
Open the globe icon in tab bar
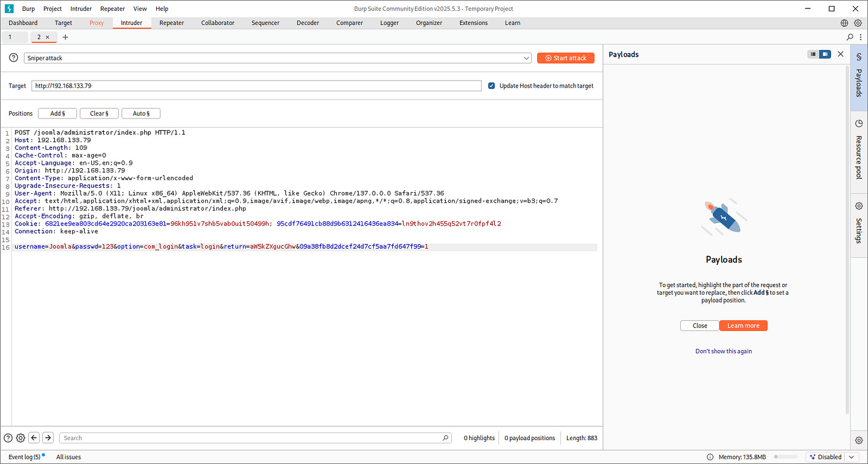click(x=844, y=23)
